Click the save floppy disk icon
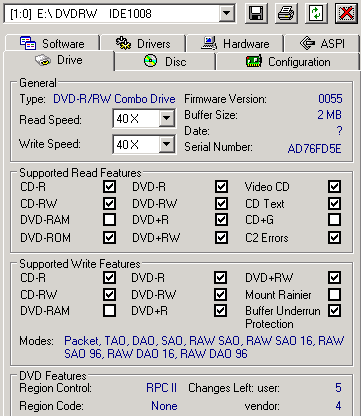The width and height of the screenshot is (361, 416). (x=256, y=13)
